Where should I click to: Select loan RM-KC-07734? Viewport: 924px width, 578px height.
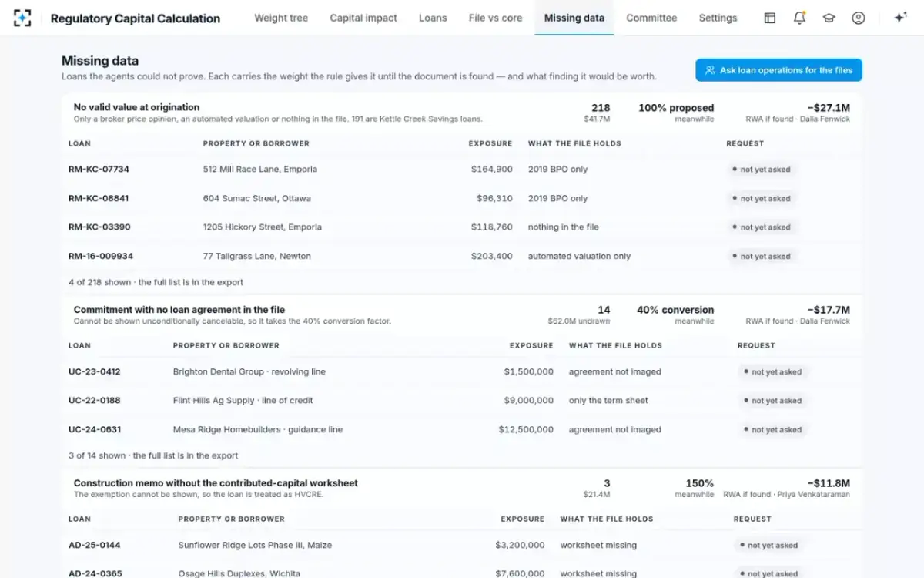click(x=99, y=170)
